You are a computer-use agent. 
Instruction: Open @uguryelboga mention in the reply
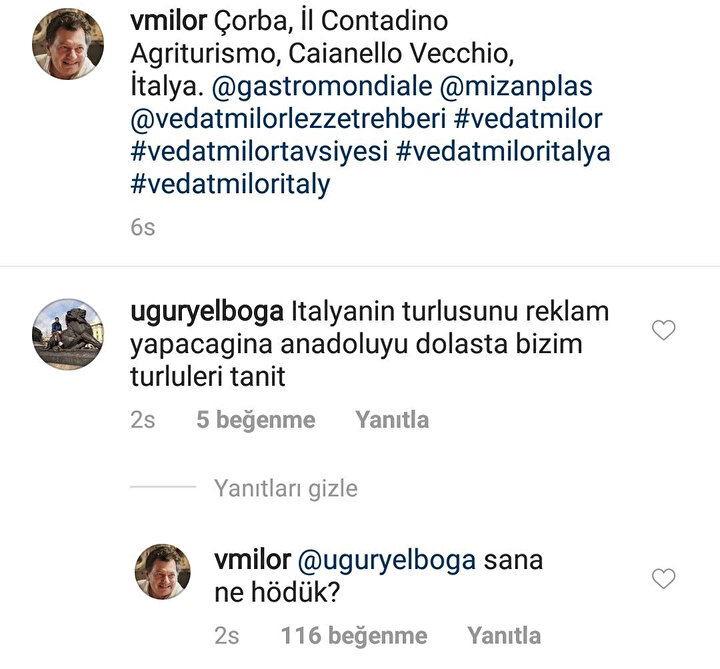click(x=387, y=561)
